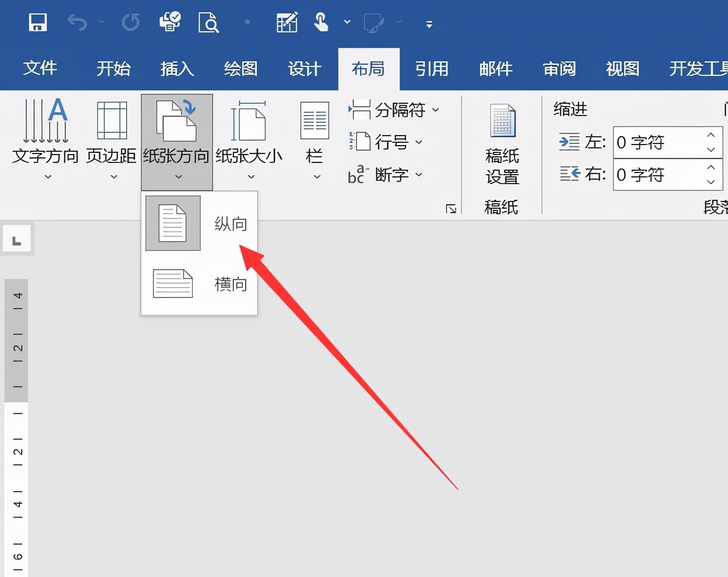
Task: Decrease right indent with down arrow
Action: coord(711,182)
